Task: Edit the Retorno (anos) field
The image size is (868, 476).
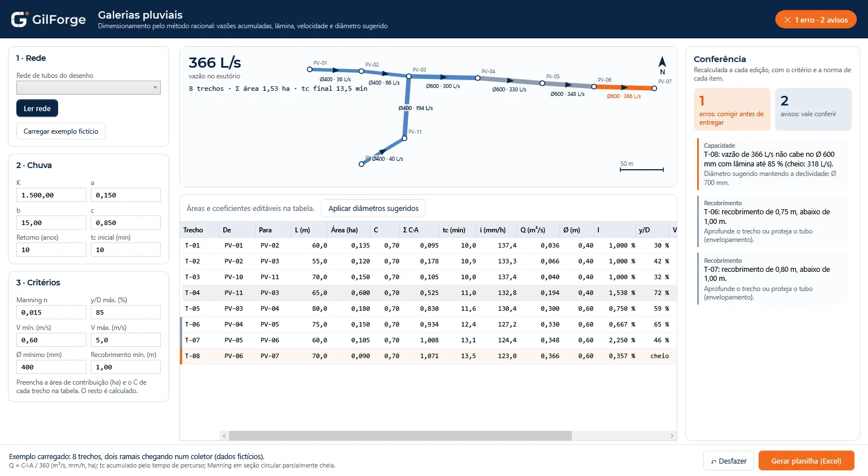Action: coord(51,250)
